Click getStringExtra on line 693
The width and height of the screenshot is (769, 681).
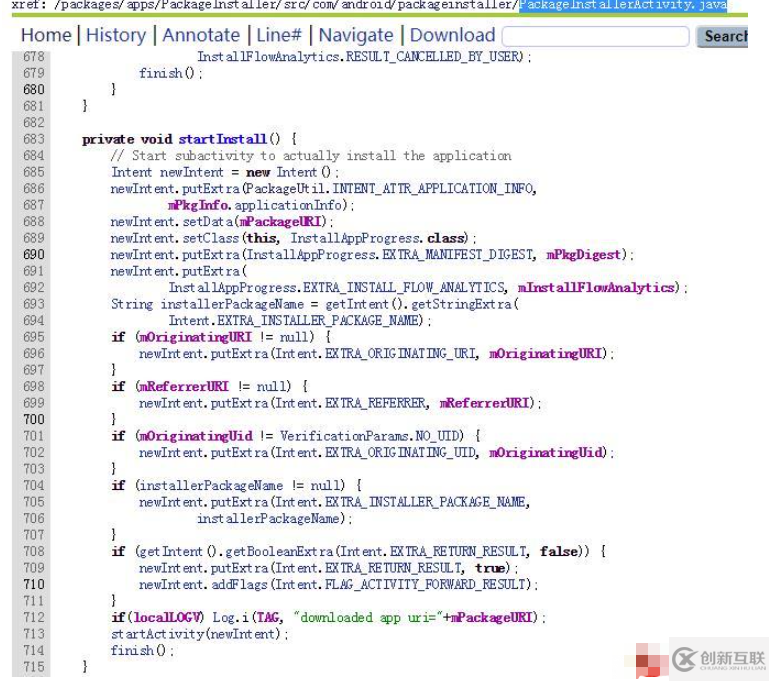(x=461, y=304)
